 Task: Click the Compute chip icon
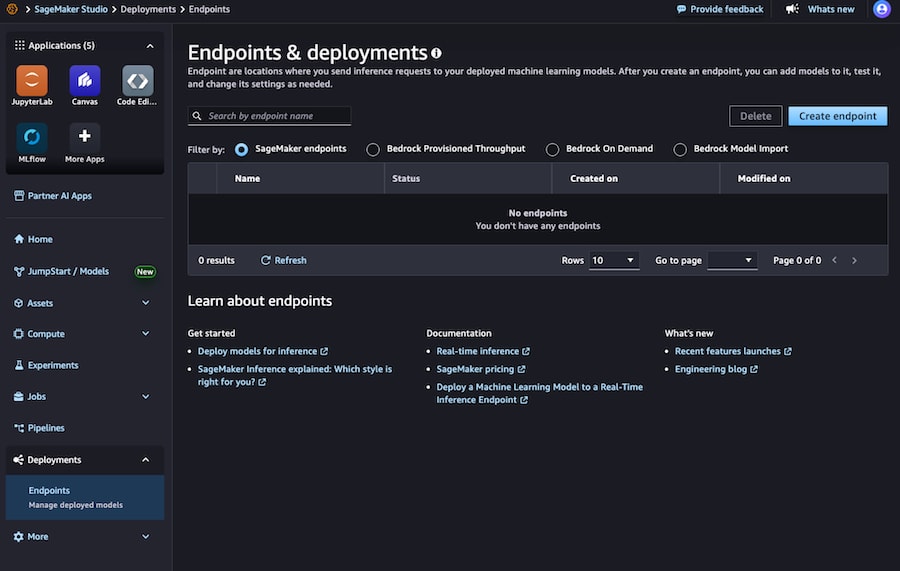(18, 334)
